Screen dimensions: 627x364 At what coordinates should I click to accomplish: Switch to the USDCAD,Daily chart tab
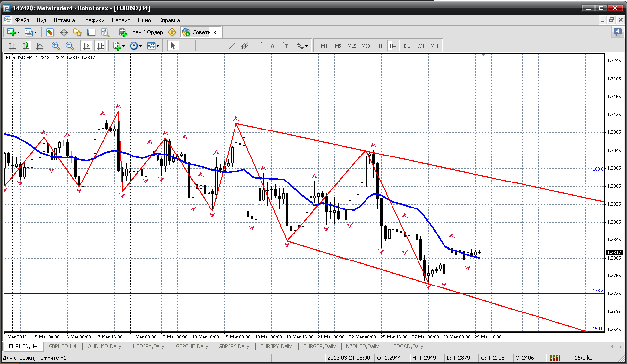coord(407,346)
